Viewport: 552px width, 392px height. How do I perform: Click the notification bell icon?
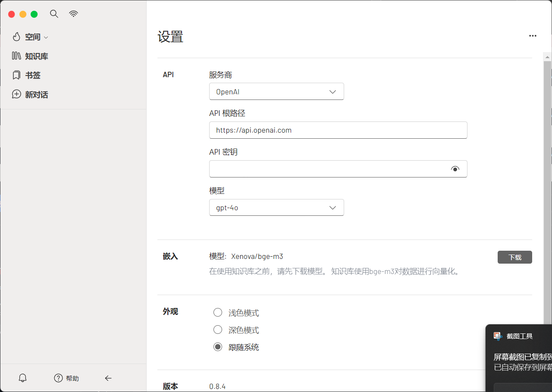[x=22, y=377]
